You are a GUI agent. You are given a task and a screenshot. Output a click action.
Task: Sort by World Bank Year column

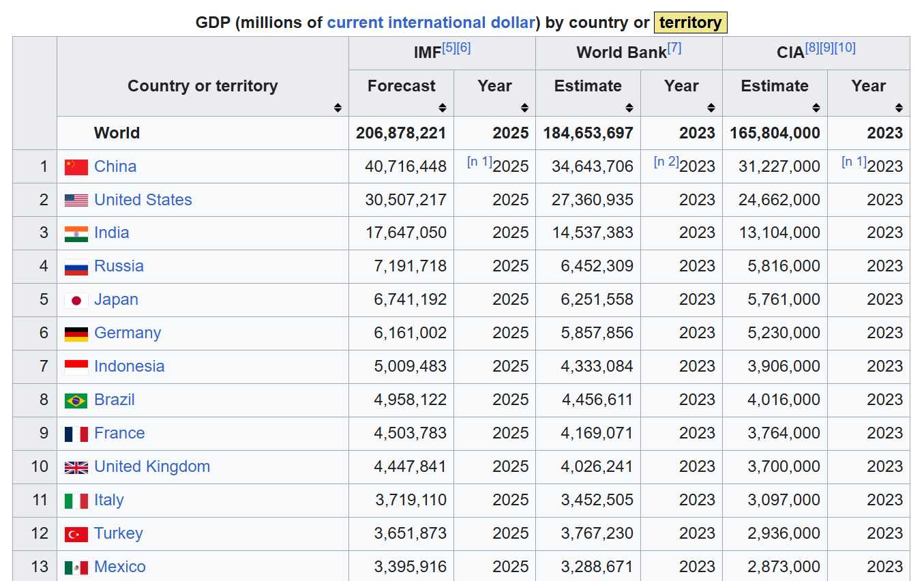[x=711, y=108]
